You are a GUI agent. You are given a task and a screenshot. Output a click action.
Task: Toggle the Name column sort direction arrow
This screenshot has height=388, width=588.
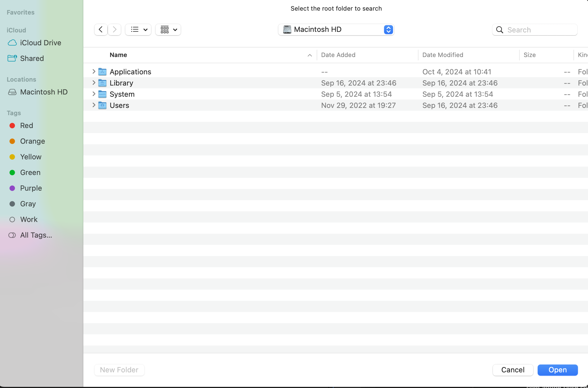point(310,55)
